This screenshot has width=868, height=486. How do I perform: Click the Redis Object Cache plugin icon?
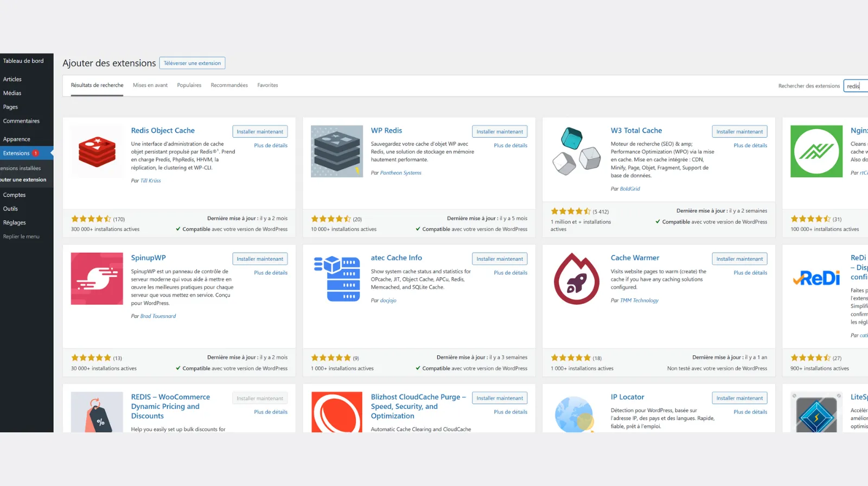(x=97, y=151)
